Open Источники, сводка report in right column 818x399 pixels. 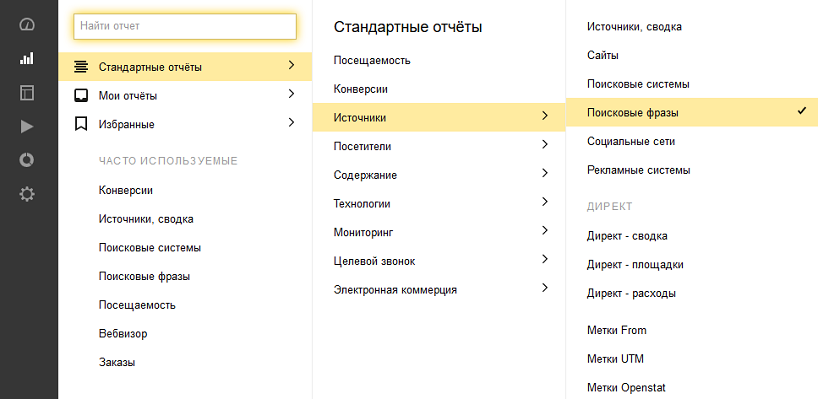[634, 26]
